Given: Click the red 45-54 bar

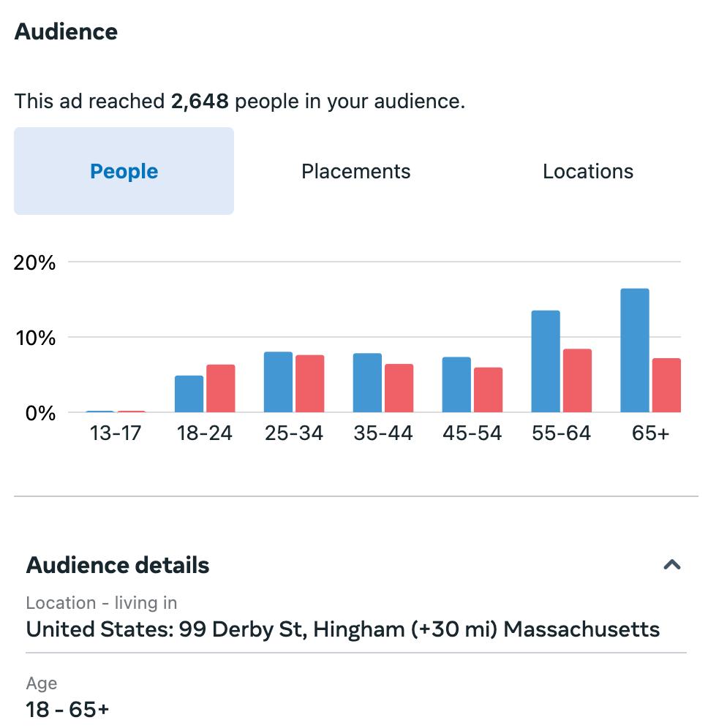Looking at the screenshot, I should [x=488, y=390].
